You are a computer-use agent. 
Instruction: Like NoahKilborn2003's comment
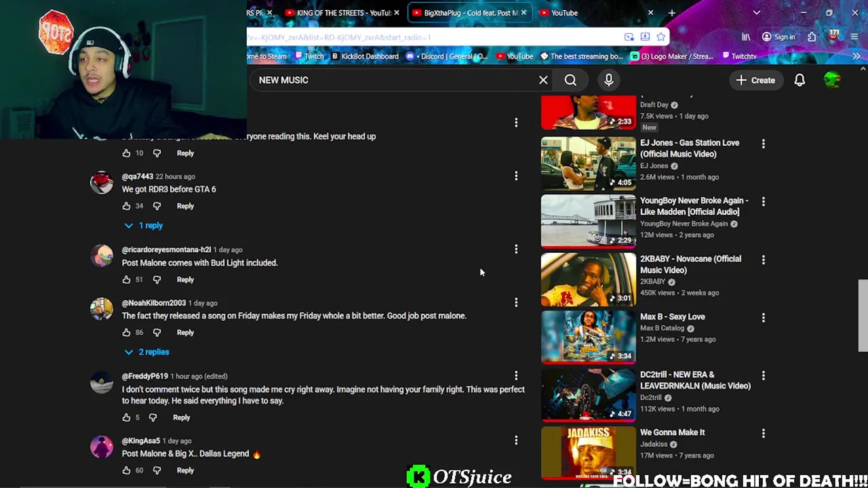point(126,333)
